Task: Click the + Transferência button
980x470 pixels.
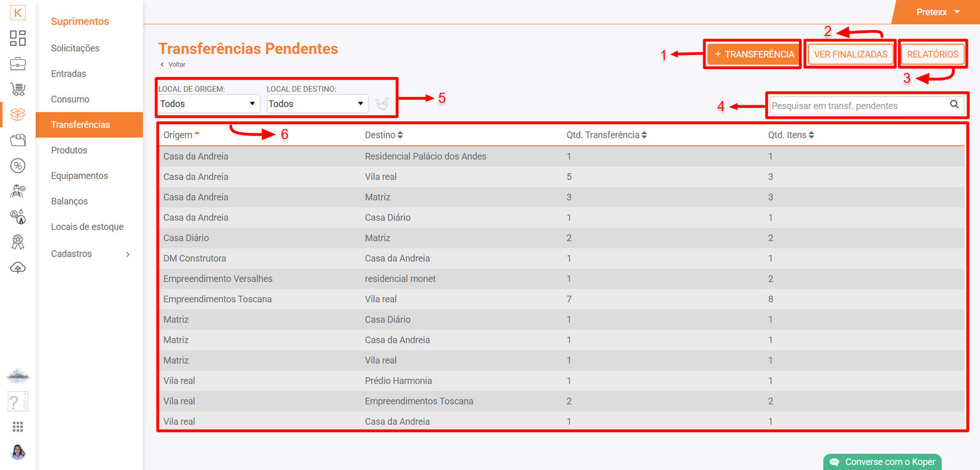Action: (753, 54)
